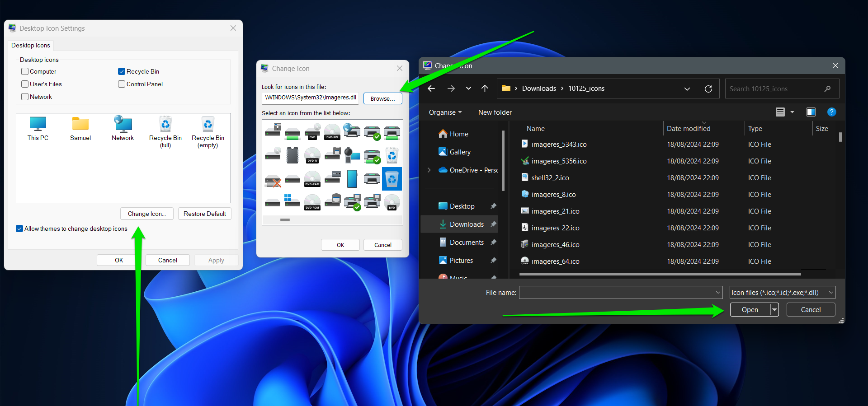Select the Samuel folder icon
The image size is (868, 406).
point(80,129)
